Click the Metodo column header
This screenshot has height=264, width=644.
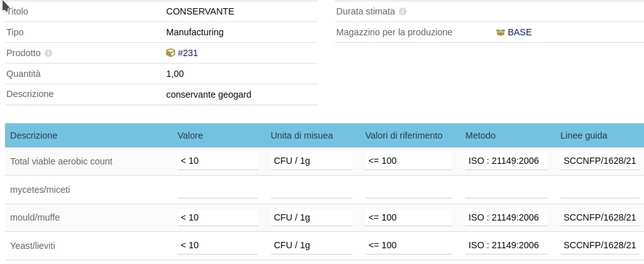pyautogui.click(x=480, y=135)
